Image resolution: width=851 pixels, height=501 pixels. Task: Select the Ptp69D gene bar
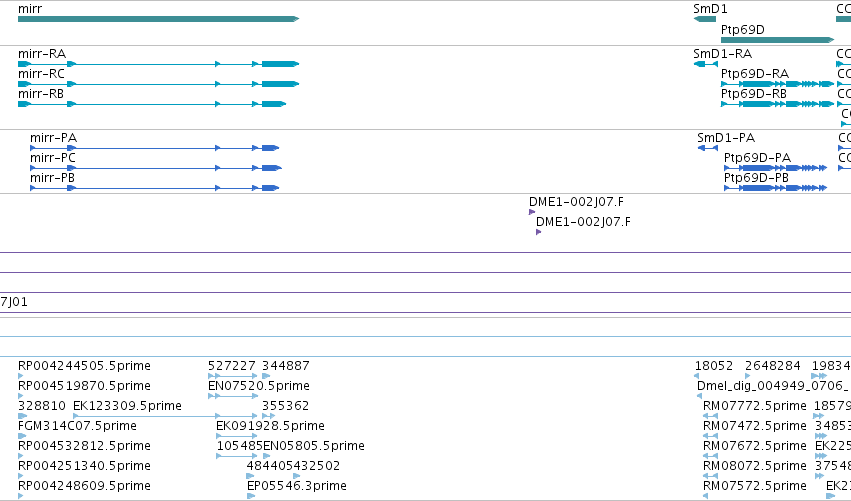[777, 40]
